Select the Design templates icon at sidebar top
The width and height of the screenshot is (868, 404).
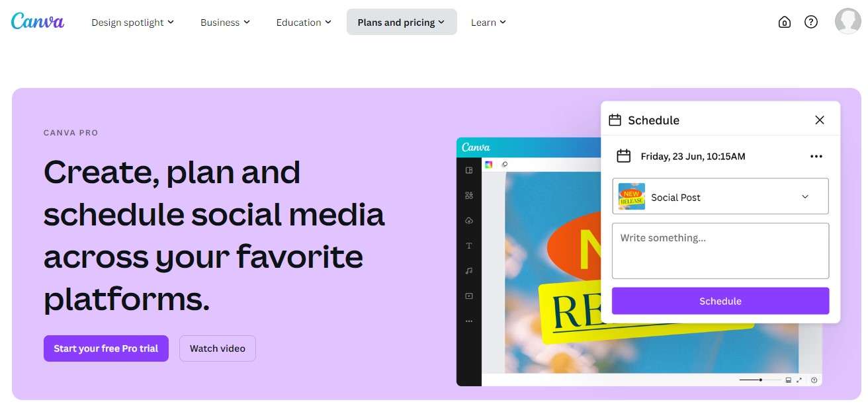click(x=468, y=169)
